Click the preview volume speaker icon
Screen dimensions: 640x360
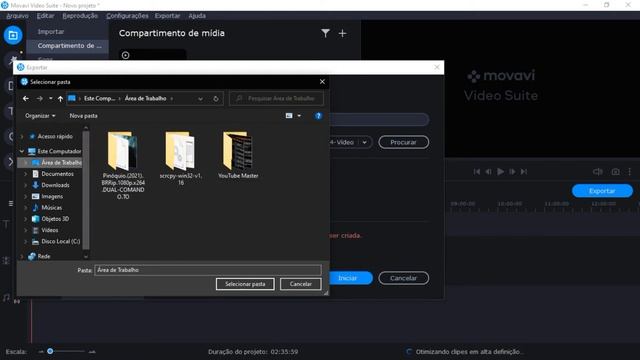coord(598,171)
